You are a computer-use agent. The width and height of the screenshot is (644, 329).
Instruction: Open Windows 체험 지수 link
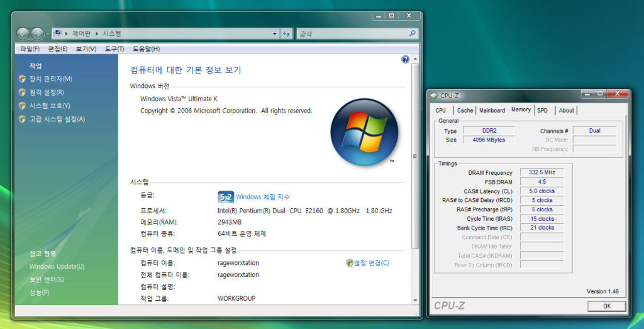[x=263, y=197]
